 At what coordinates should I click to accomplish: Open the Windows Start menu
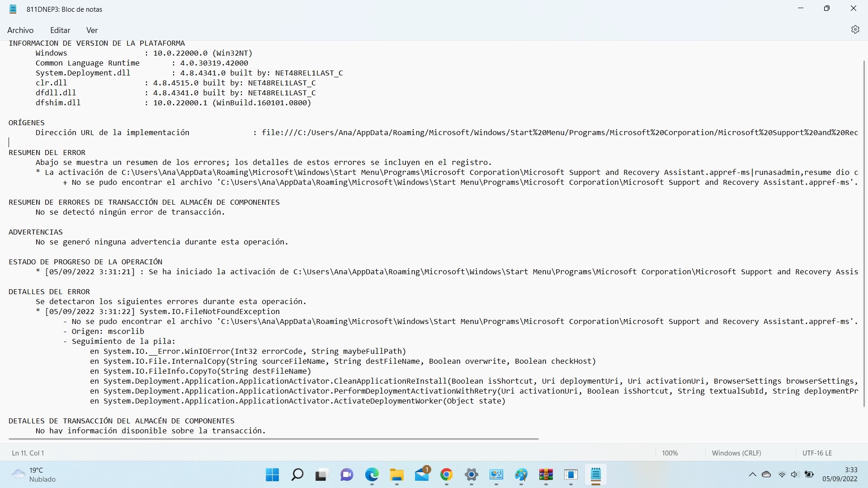pos(272,475)
